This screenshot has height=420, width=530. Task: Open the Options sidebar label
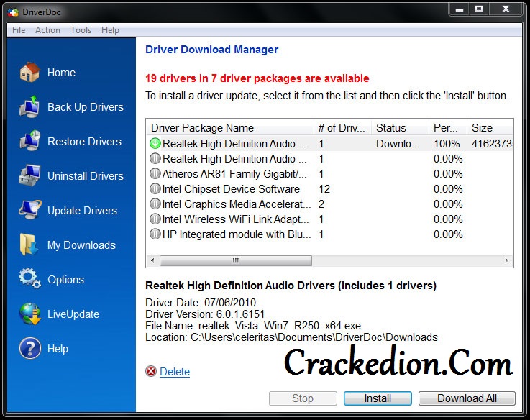point(65,280)
